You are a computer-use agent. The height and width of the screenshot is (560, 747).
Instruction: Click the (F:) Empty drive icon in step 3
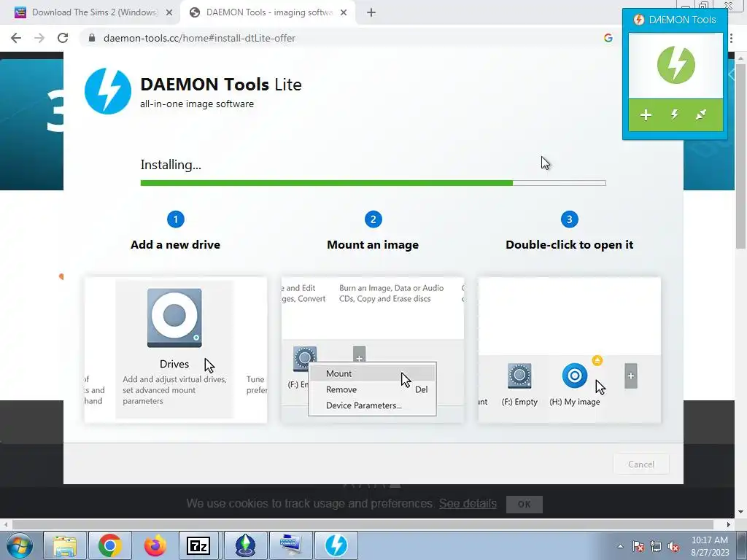(519, 376)
